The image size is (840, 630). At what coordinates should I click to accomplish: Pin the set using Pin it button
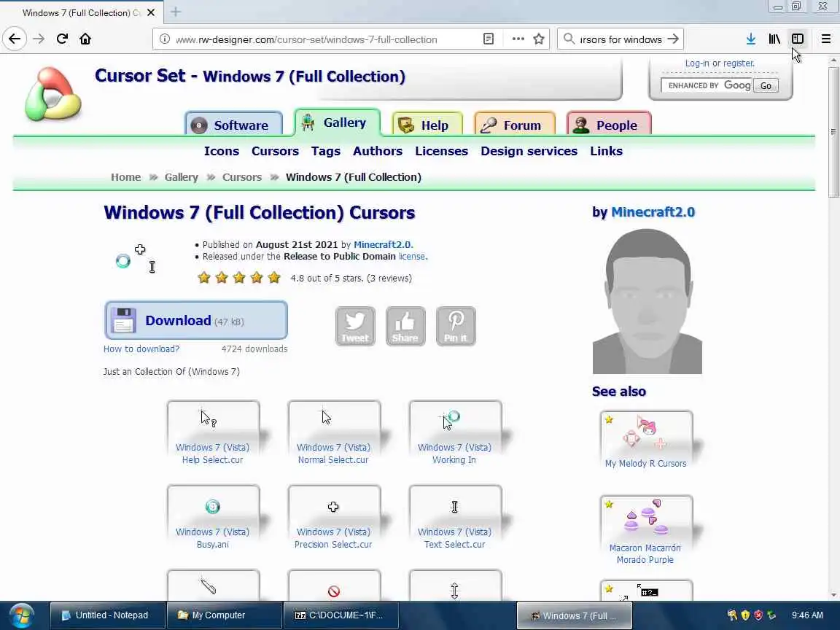(x=456, y=326)
